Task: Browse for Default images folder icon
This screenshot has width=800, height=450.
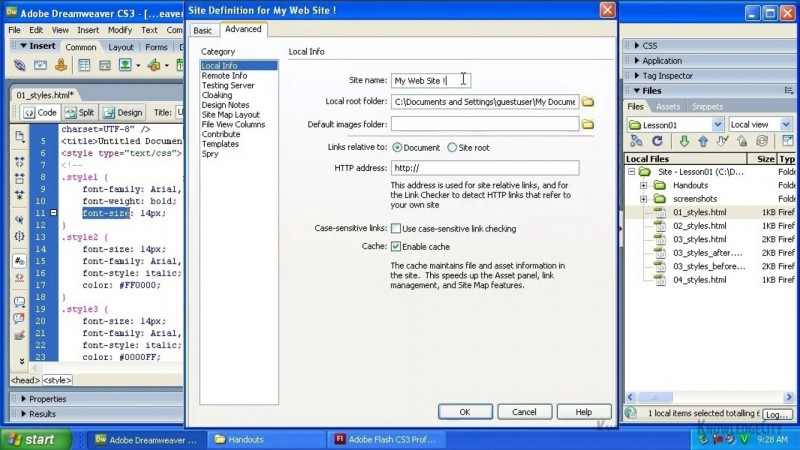Action: click(x=588, y=124)
